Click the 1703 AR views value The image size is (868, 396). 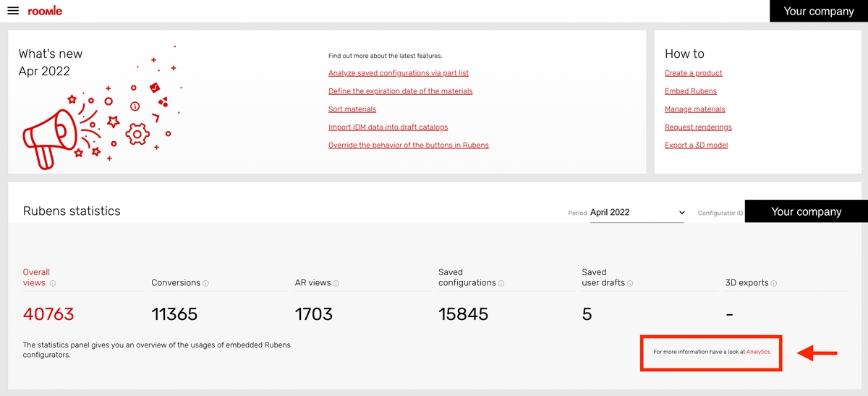click(x=314, y=314)
